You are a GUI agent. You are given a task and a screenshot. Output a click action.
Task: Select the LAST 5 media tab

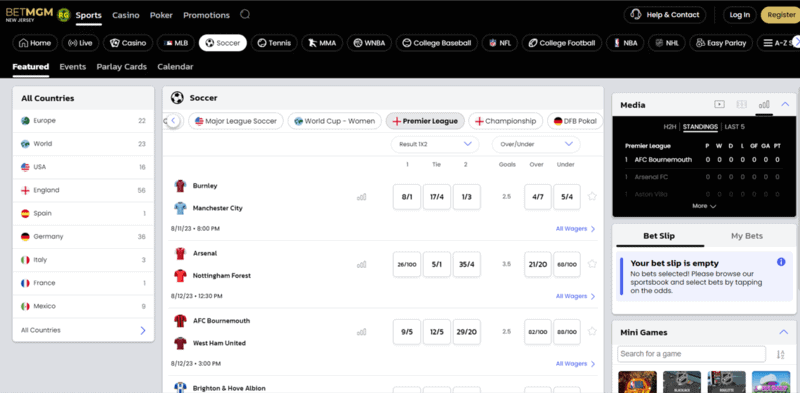734,127
